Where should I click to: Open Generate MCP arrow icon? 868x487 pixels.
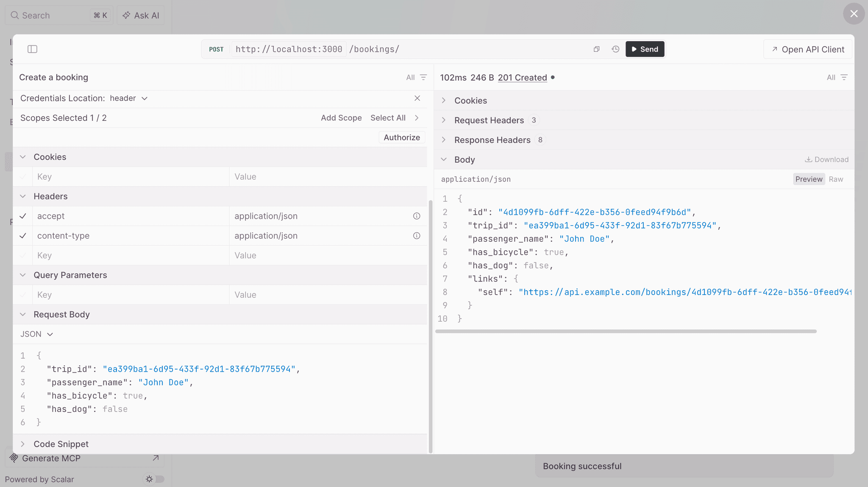pyautogui.click(x=156, y=458)
